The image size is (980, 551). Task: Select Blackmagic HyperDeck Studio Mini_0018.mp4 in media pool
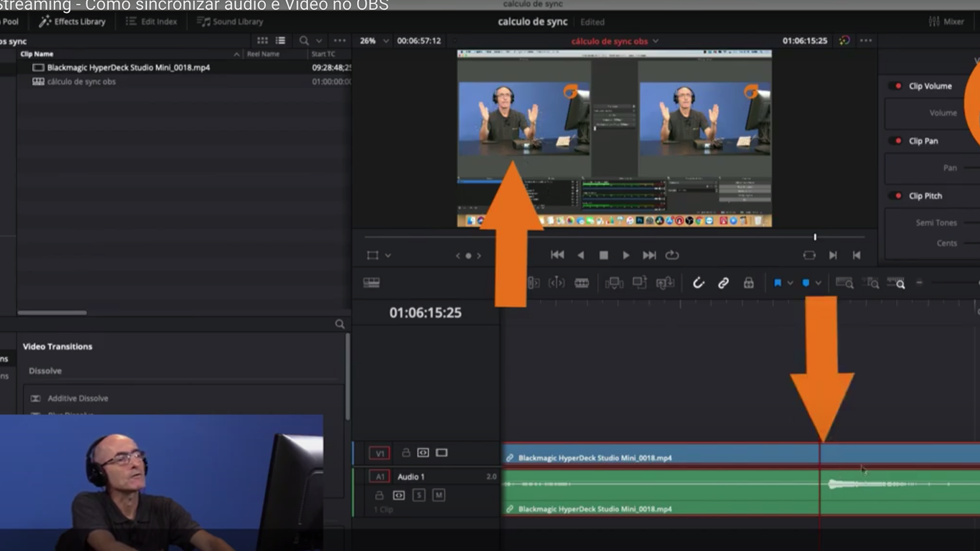click(x=128, y=67)
